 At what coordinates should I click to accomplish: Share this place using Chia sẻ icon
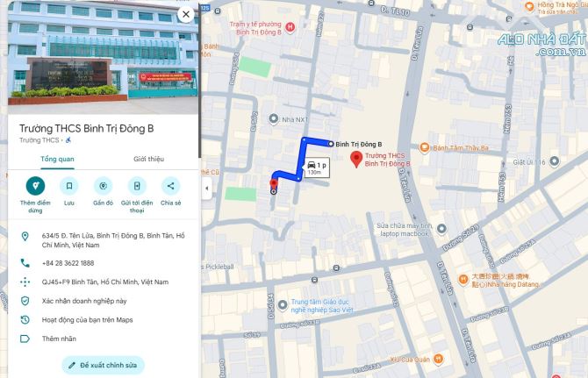tap(170, 186)
